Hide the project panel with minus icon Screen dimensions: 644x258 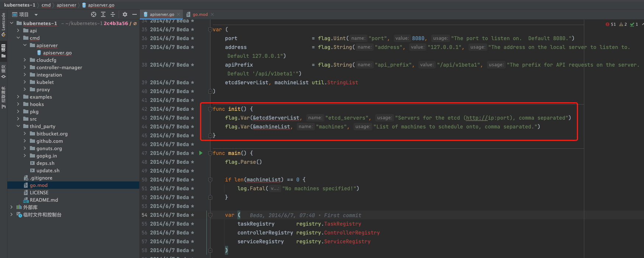click(135, 14)
